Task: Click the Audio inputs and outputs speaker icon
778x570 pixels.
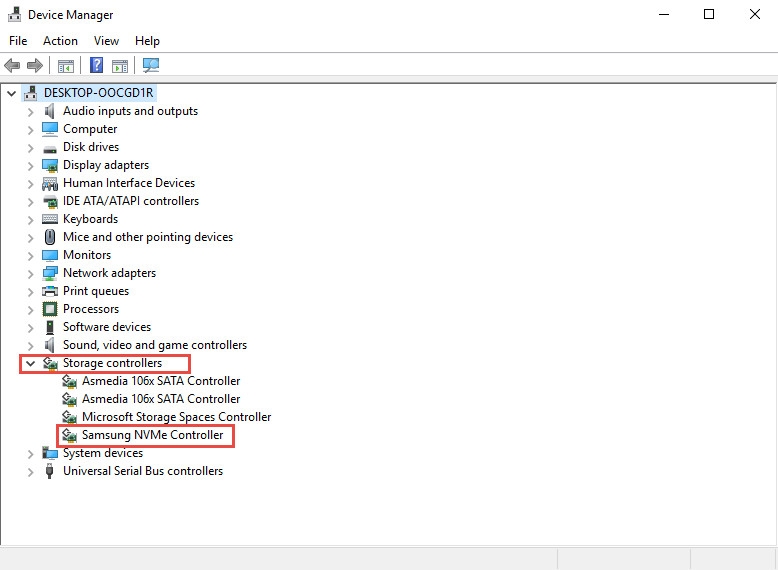Action: click(x=50, y=111)
